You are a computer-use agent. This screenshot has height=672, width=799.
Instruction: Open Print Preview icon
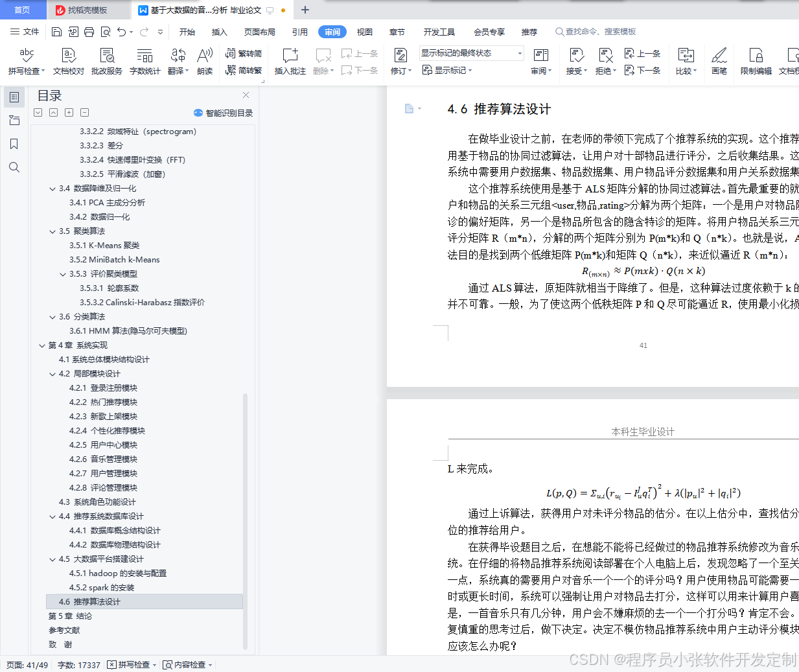click(x=106, y=32)
